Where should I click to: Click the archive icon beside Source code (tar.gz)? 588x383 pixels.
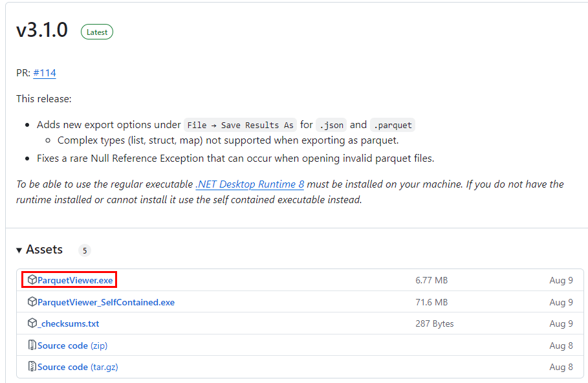coord(32,366)
